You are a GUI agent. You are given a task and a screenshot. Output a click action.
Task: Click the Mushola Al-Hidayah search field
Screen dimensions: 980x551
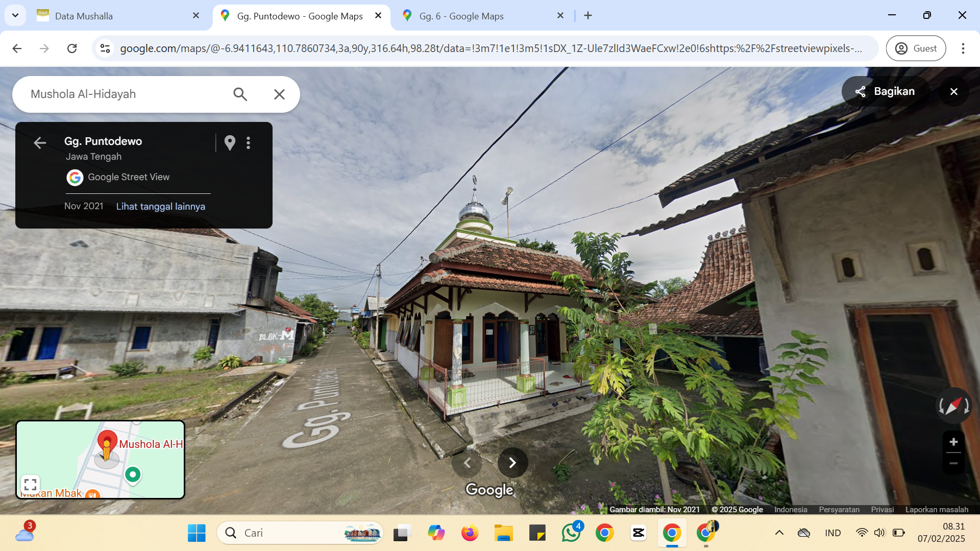tap(122, 94)
